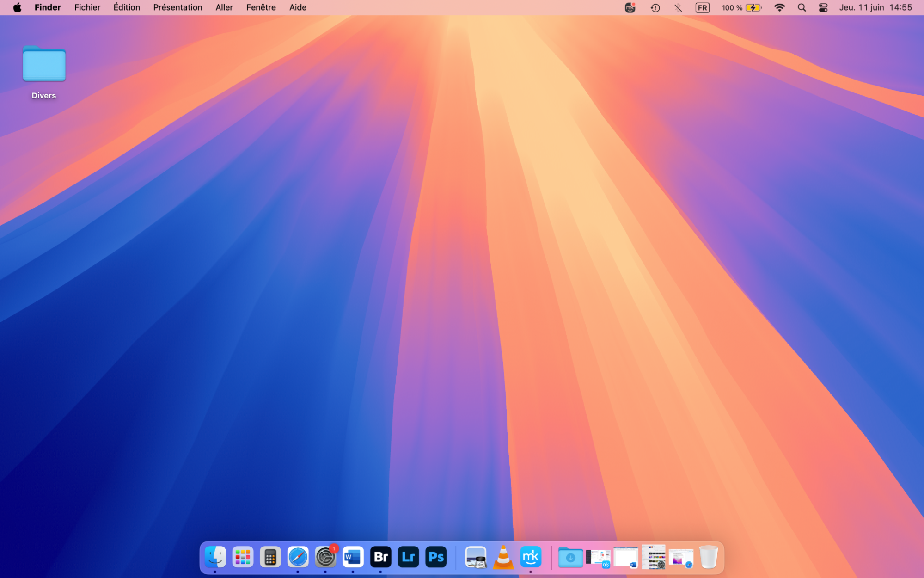Open the Présentation menu
The width and height of the screenshot is (924, 578).
tap(177, 7)
